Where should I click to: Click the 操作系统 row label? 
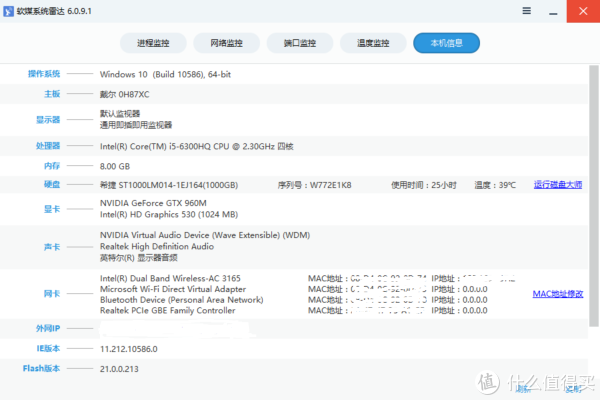(44, 74)
